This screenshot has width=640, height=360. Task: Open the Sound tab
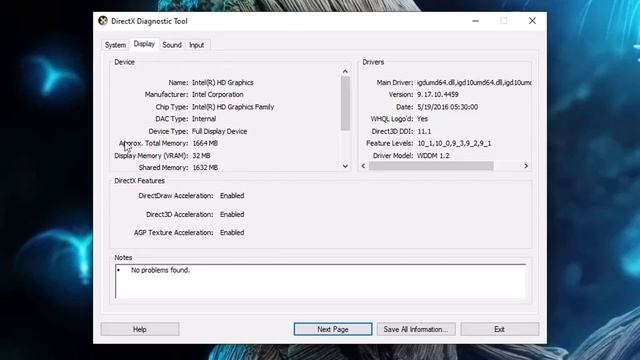(x=172, y=45)
